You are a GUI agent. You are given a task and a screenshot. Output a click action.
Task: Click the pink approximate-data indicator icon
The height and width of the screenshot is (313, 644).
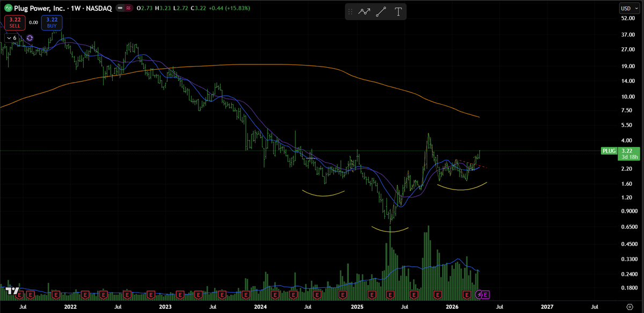(129, 8)
